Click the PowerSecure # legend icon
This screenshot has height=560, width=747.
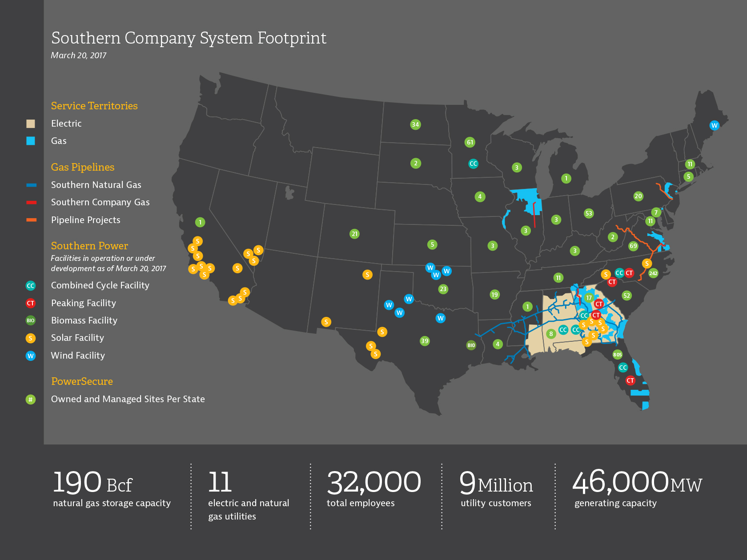click(x=30, y=400)
